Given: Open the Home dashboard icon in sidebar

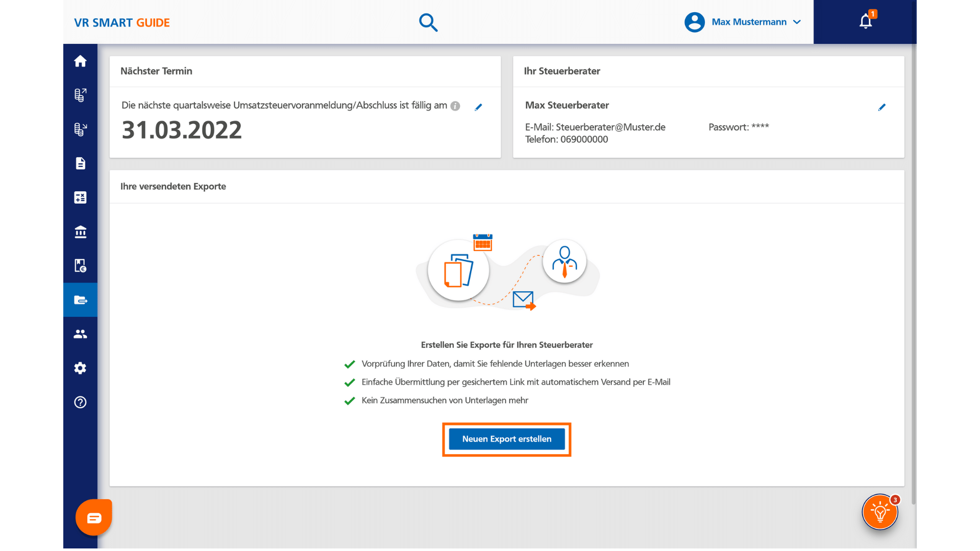Looking at the screenshot, I should 80,61.
